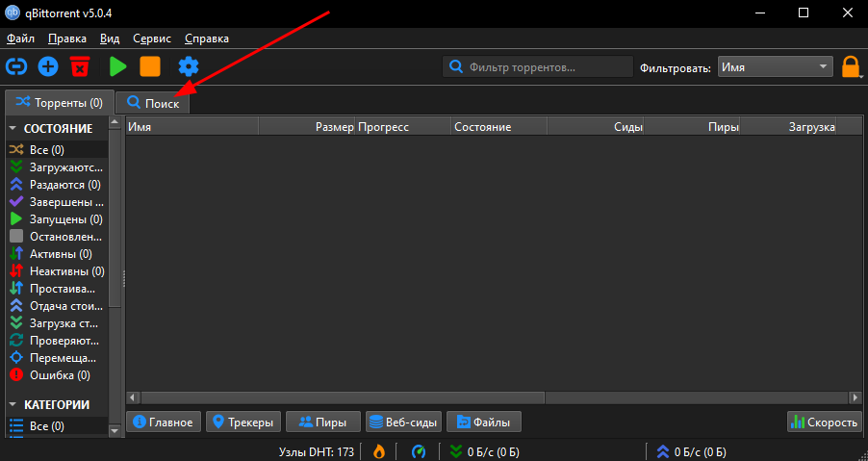868x461 pixels.
Task: Collapse the СОСТОЯНИЕ section
Action: (x=13, y=128)
